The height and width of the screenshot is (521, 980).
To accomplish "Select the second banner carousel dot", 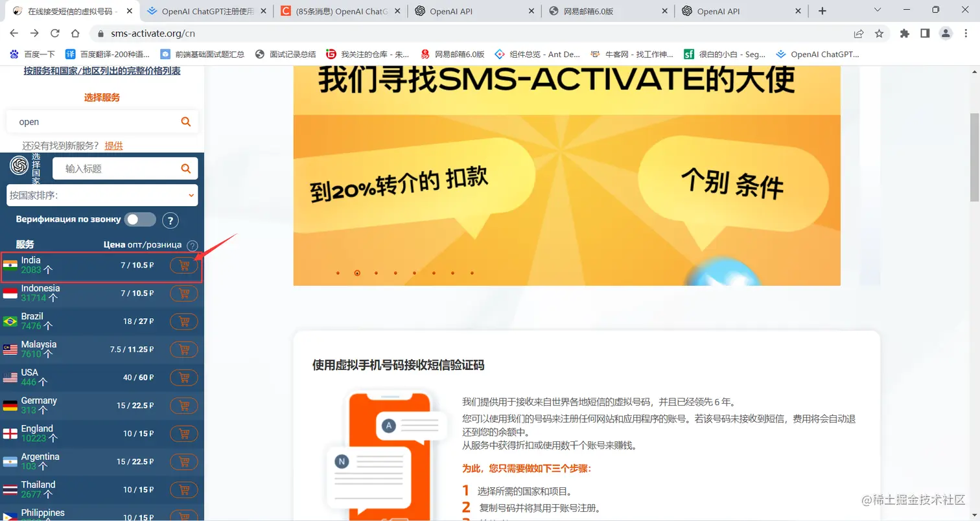I will pyautogui.click(x=357, y=273).
